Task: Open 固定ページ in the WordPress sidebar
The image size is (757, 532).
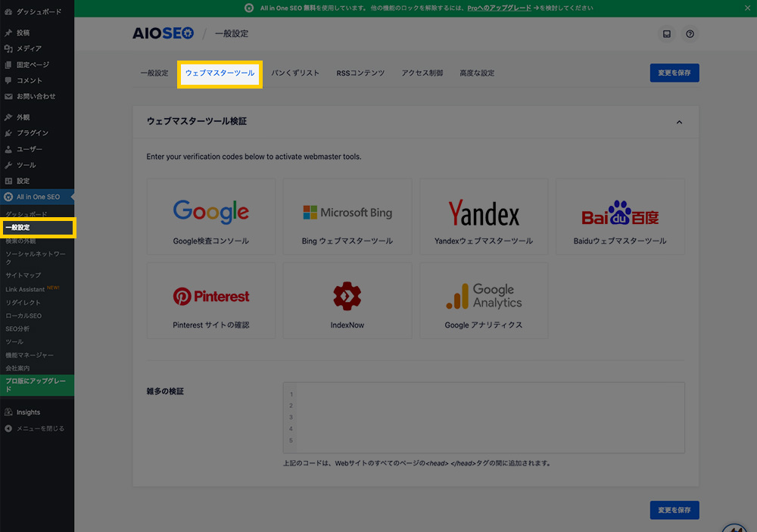Action: 37,64
